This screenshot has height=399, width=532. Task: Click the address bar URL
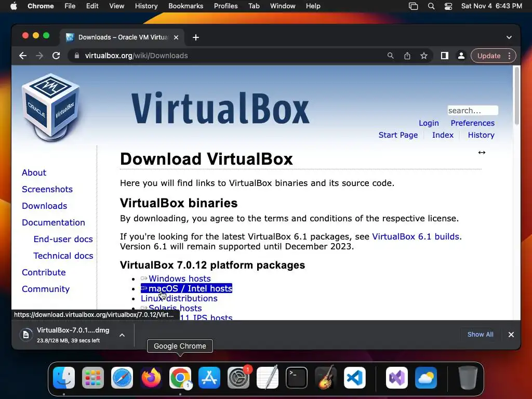137,56
